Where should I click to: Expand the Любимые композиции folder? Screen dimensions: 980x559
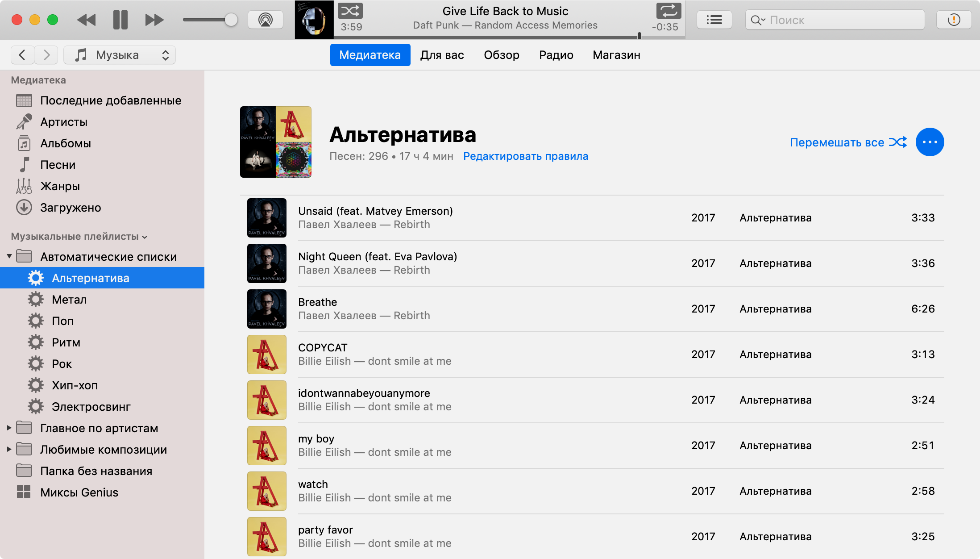[7, 449]
